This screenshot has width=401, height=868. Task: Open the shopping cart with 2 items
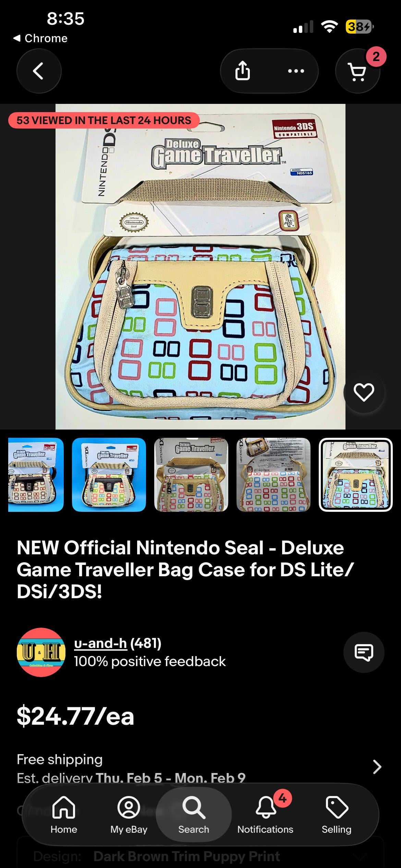pyautogui.click(x=357, y=71)
